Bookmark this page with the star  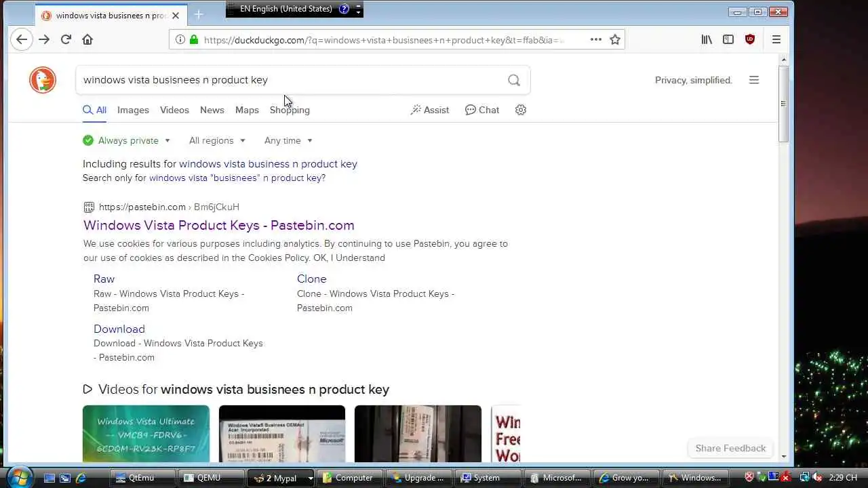click(x=615, y=39)
